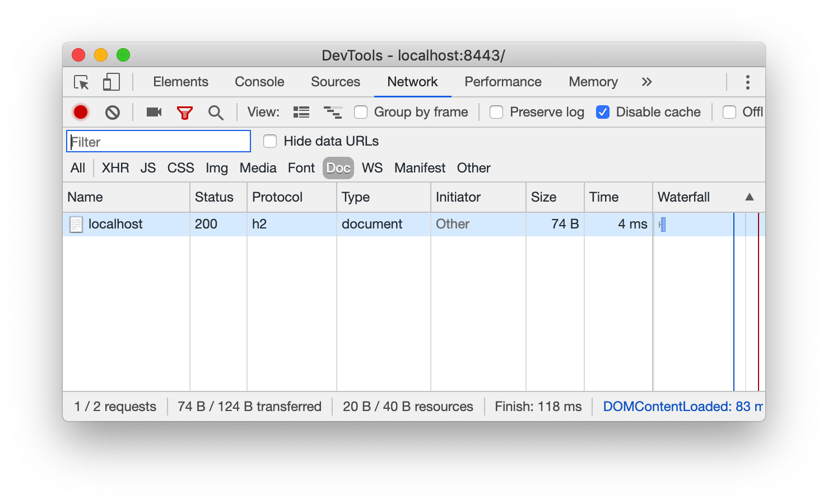828x504 pixels.
Task: Click the DOMContentLoaded timing text
Action: [x=683, y=407]
